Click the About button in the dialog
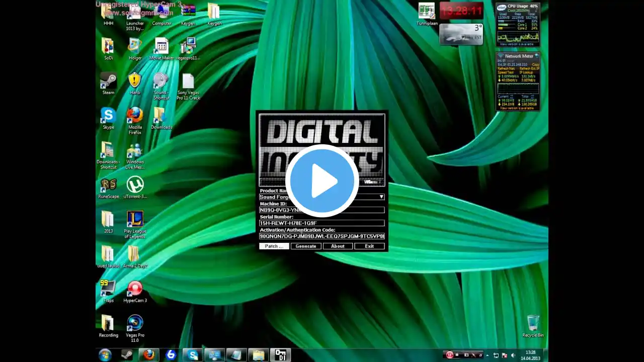 tap(338, 246)
